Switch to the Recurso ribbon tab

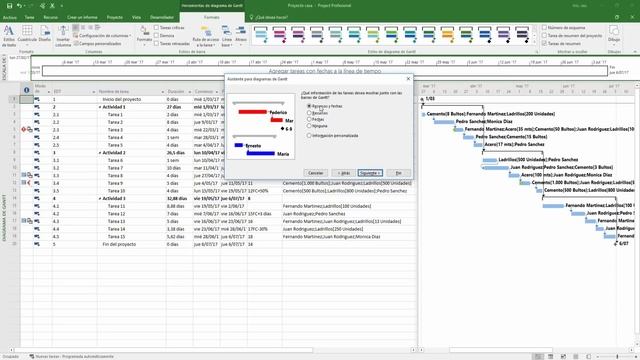pyautogui.click(x=51, y=18)
